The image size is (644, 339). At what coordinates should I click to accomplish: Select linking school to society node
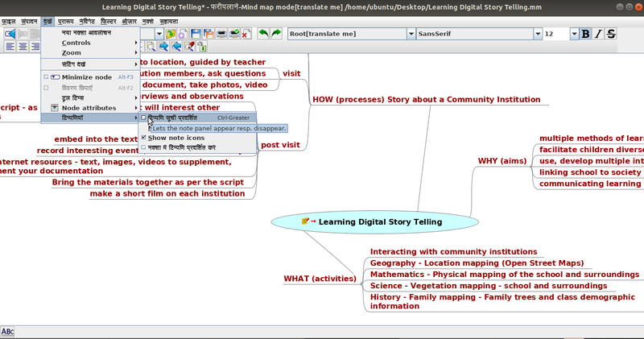click(x=590, y=172)
